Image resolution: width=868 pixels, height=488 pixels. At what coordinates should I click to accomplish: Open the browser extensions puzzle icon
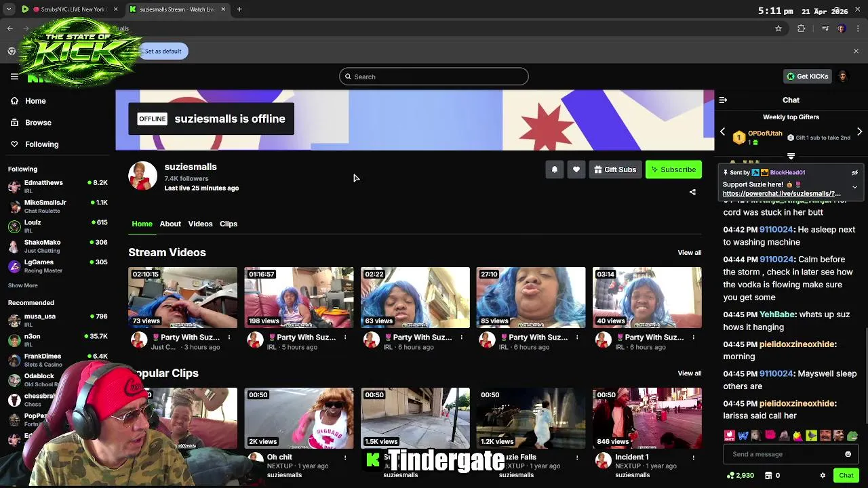802,28
